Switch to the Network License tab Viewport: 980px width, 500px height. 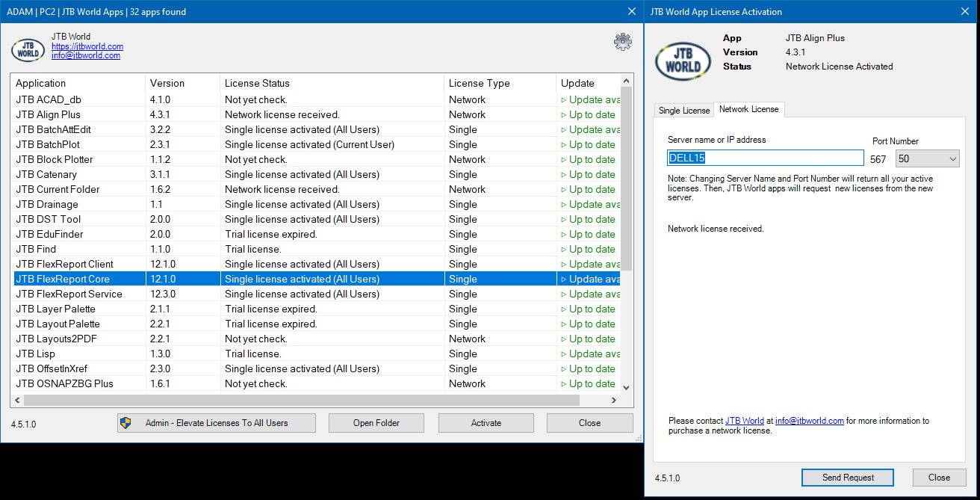click(x=748, y=109)
